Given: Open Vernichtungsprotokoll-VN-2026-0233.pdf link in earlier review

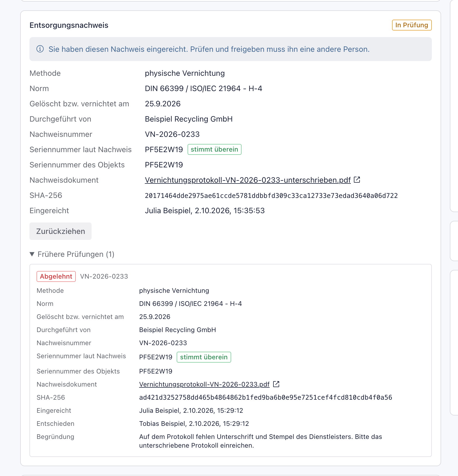Looking at the screenshot, I should [204, 384].
